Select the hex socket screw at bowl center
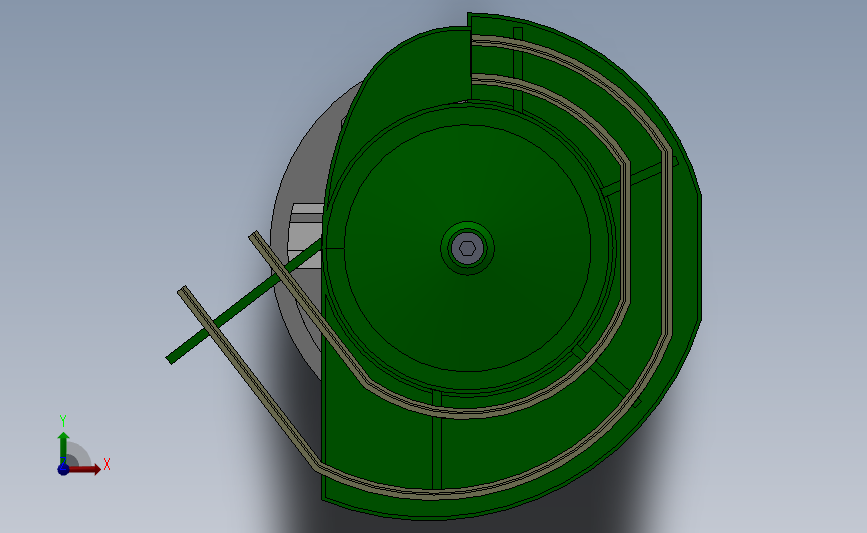 [467, 248]
